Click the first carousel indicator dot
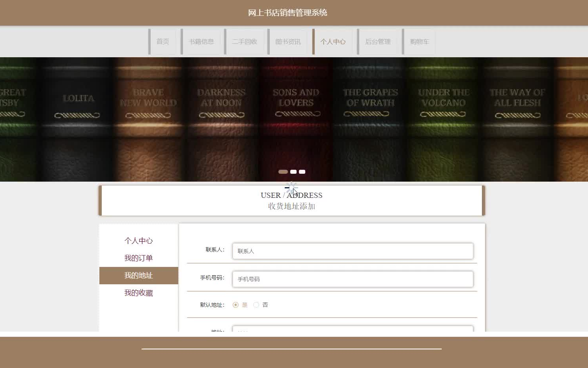 pyautogui.click(x=283, y=172)
